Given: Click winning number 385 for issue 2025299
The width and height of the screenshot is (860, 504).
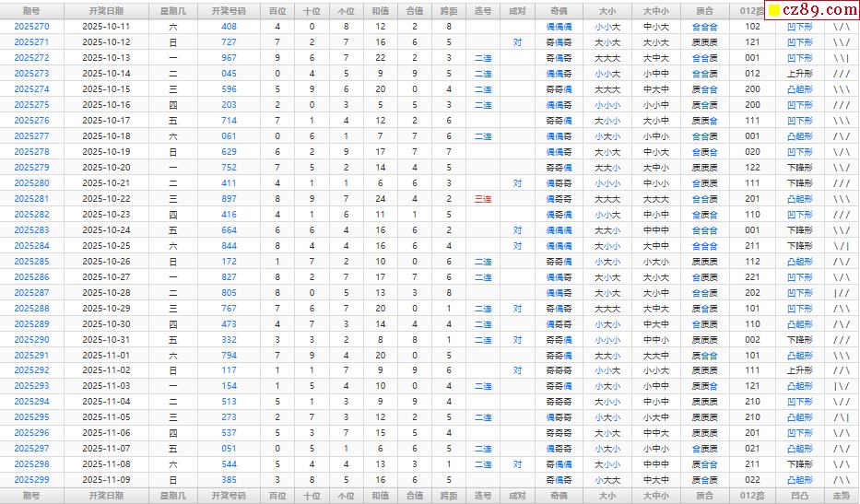Looking at the screenshot, I should (229, 480).
